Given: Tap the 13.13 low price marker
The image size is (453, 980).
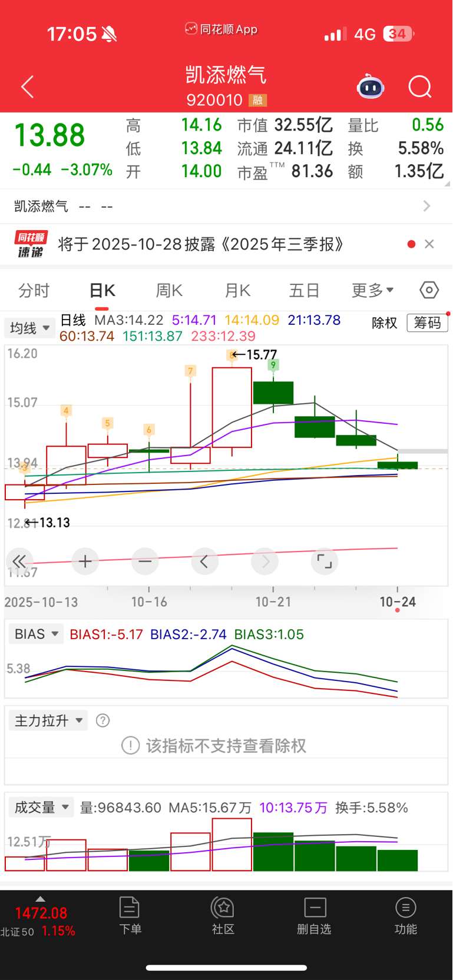Looking at the screenshot, I should [47, 523].
